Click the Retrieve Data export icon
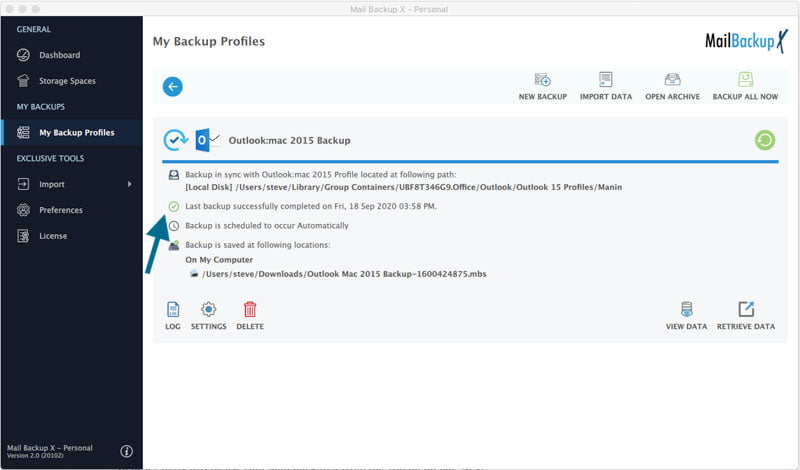 (746, 309)
